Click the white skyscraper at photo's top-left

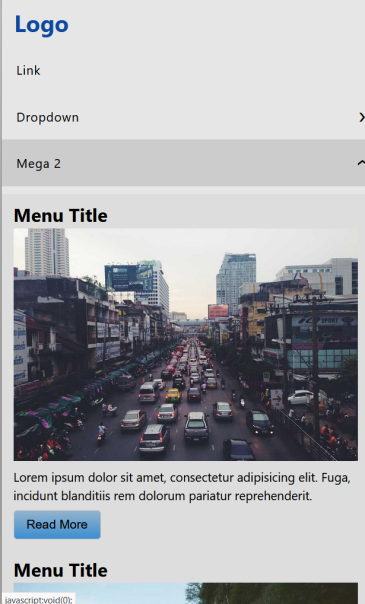(47, 252)
